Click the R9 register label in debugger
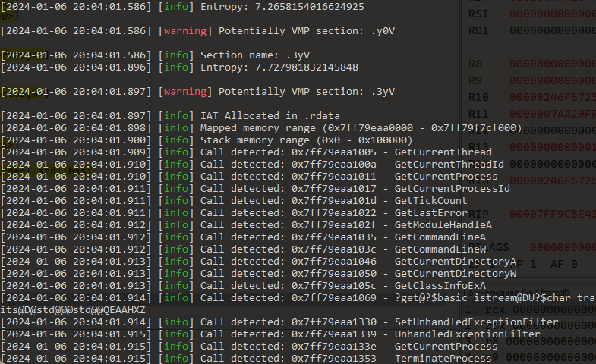This screenshot has width=596, height=364. (475, 80)
